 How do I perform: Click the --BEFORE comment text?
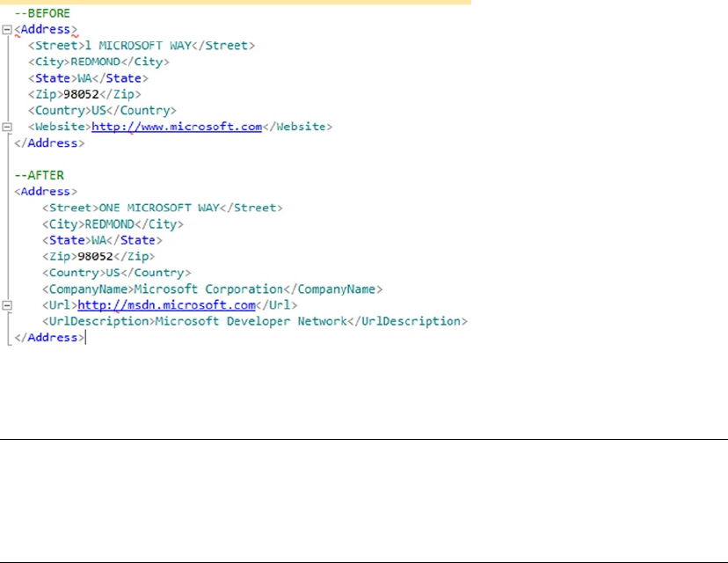(x=42, y=13)
